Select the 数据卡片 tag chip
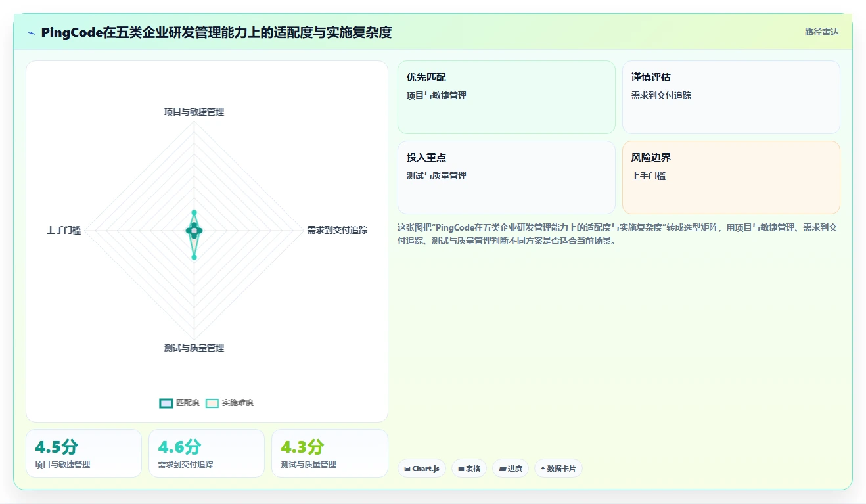866x504 pixels. pyautogui.click(x=558, y=469)
